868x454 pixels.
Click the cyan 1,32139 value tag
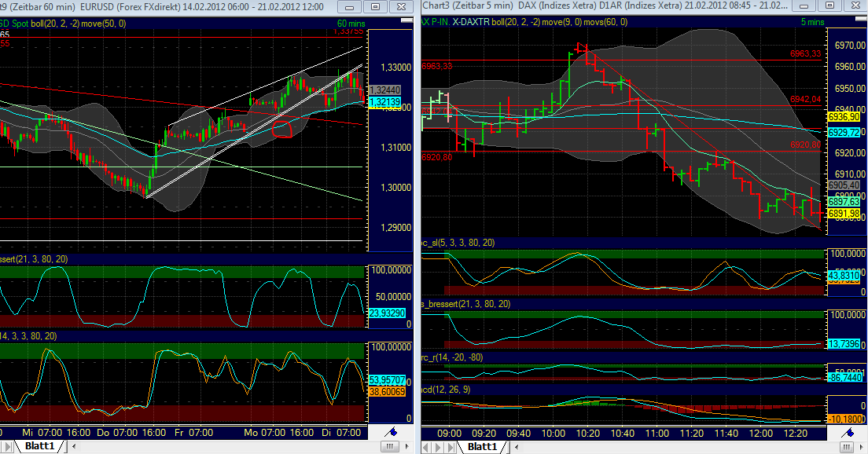(x=384, y=102)
